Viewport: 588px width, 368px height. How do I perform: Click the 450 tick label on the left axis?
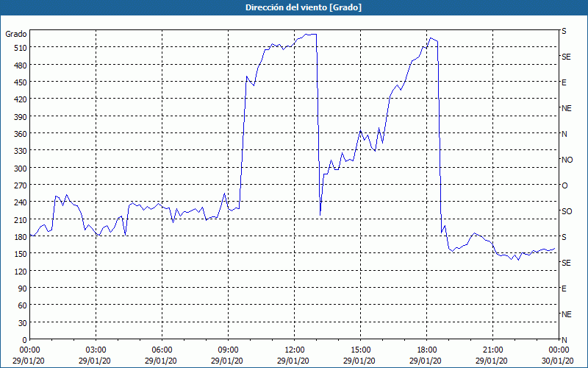coord(21,82)
